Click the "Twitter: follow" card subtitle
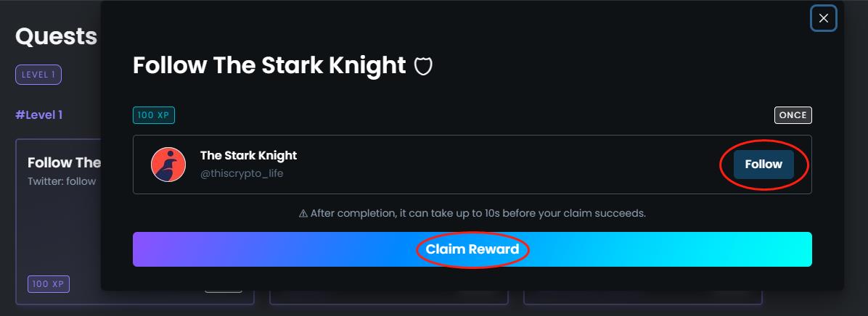 coord(62,181)
